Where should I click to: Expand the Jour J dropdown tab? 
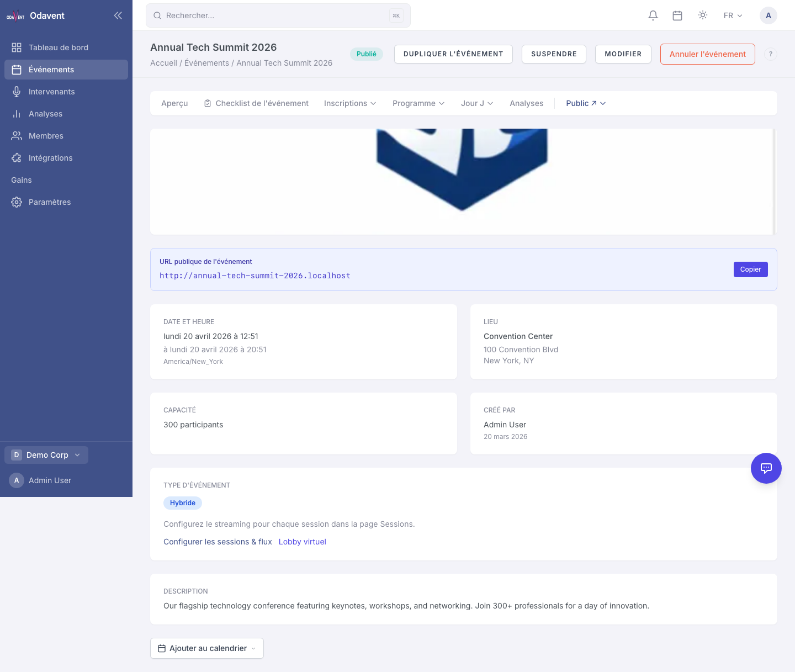click(477, 103)
